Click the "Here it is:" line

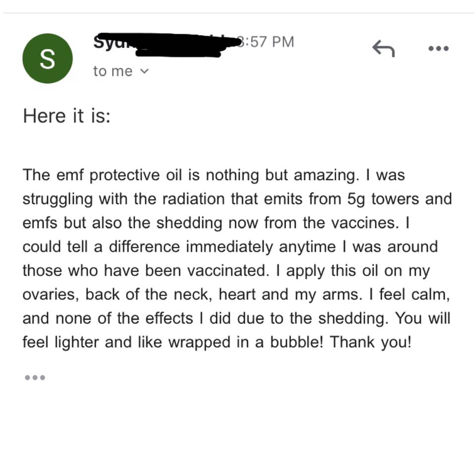click(x=66, y=116)
